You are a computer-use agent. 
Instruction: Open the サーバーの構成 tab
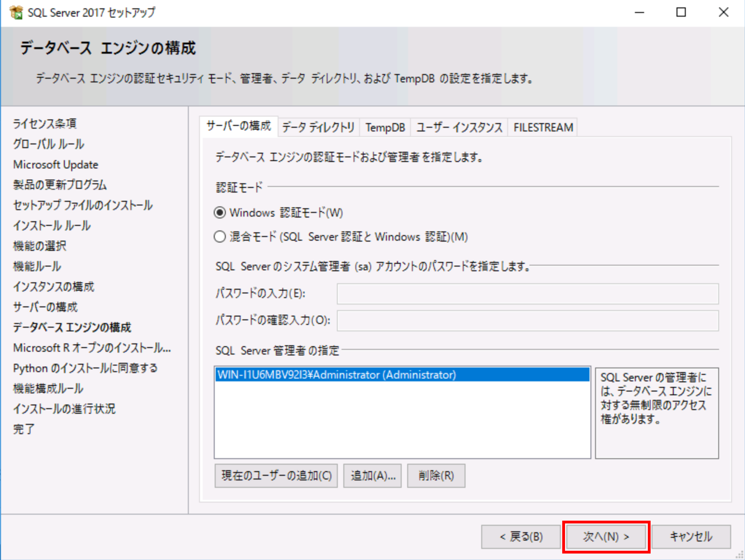(x=239, y=126)
